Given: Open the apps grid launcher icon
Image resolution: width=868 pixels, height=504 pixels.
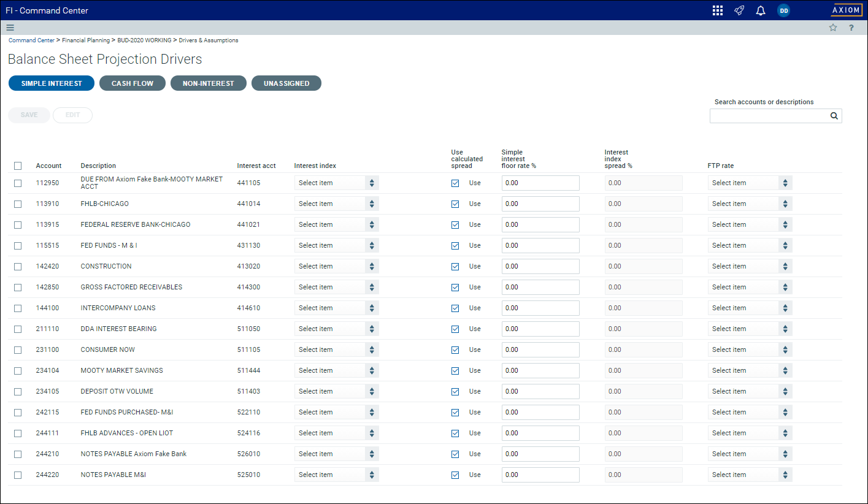Looking at the screenshot, I should point(718,10).
